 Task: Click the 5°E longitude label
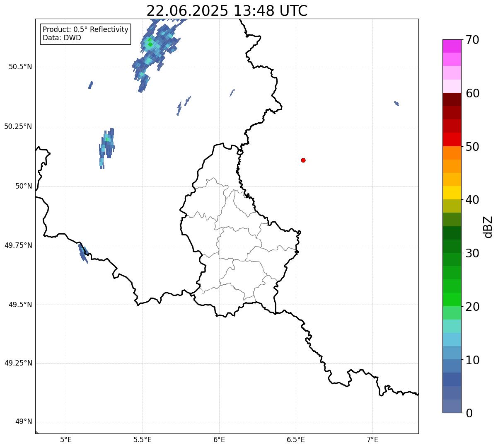(66, 439)
